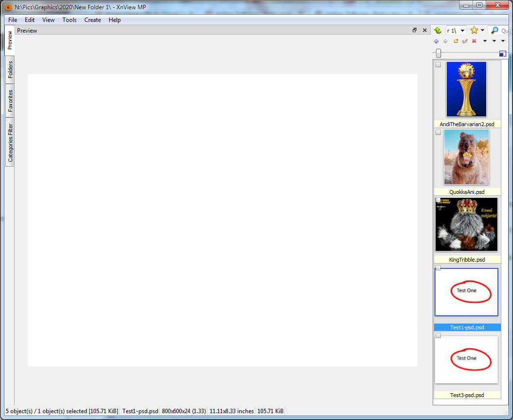Close the Preview panel
The image size is (513, 420).
[425, 30]
